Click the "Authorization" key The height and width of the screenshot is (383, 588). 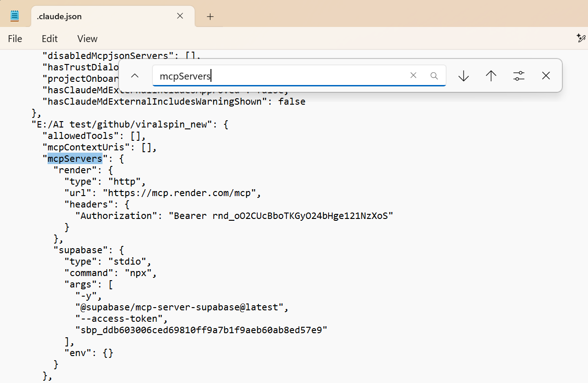[116, 216]
